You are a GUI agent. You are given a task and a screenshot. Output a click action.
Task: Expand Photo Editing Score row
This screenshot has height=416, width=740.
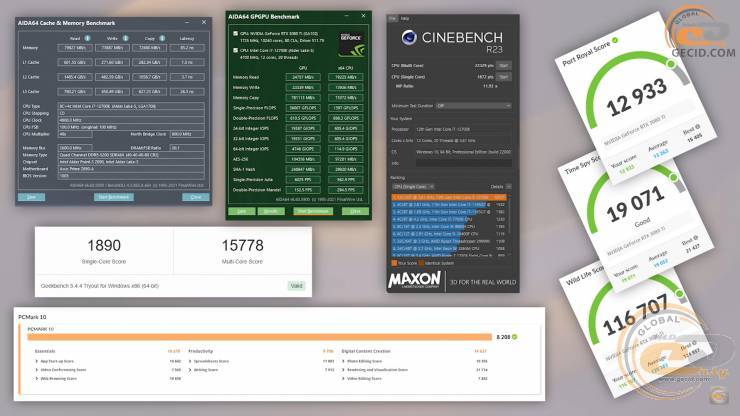click(x=343, y=361)
